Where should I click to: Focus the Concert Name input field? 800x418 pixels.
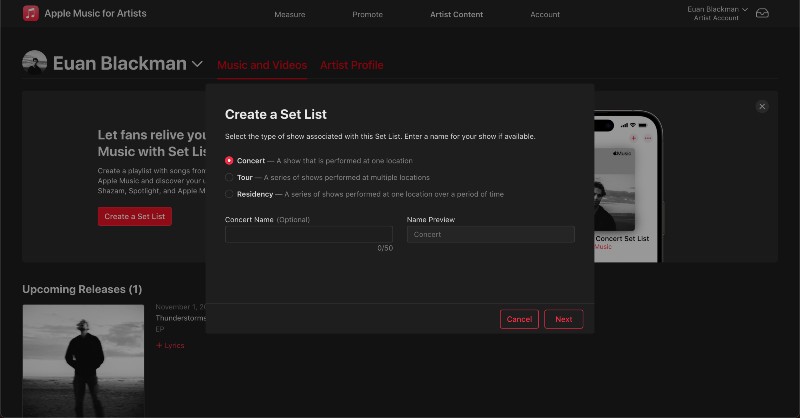[309, 234]
